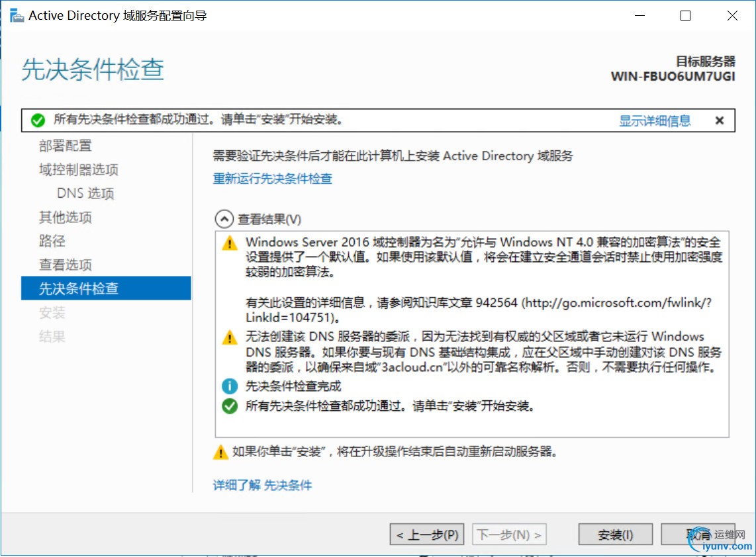
Task: Click server name WIN-FBUO6UM7UGI
Action: (673, 77)
